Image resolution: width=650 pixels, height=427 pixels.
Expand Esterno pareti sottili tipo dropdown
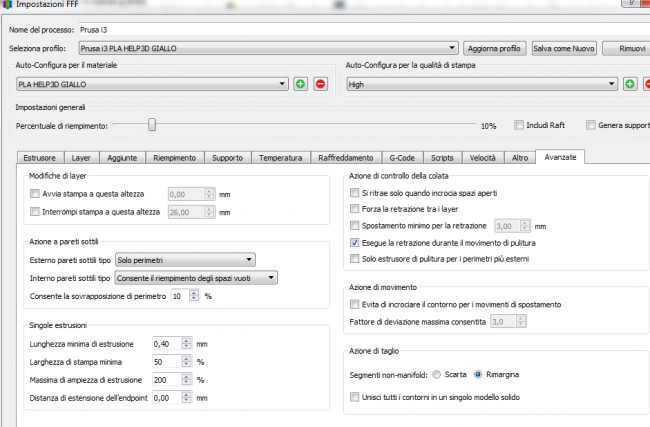pyautogui.click(x=185, y=260)
